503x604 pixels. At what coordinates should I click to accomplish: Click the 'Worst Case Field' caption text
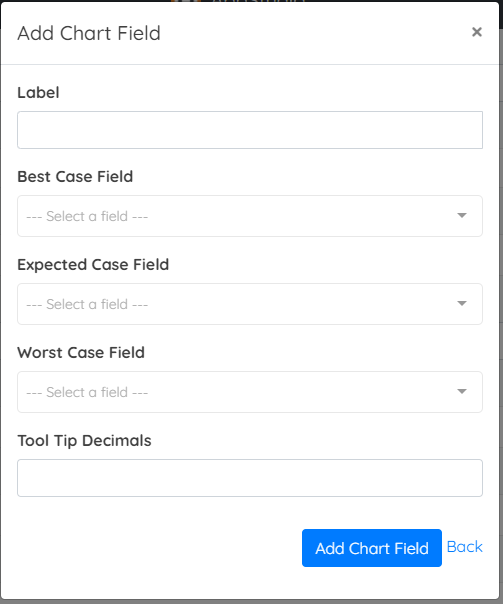[x=81, y=352]
